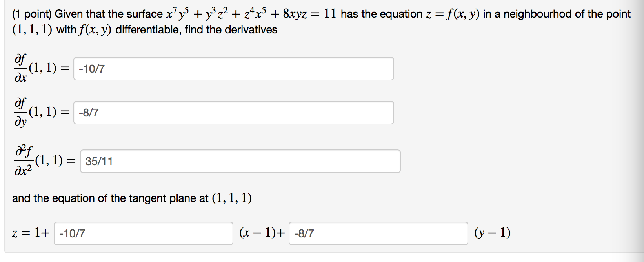Click the tangent plane (y−1) coefficient field
Viewport: 644px width, 262px height.
[x=378, y=233]
